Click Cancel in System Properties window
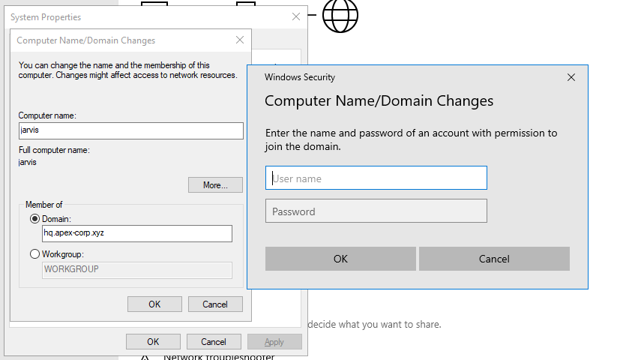The width and height of the screenshot is (644, 360). 214,342
